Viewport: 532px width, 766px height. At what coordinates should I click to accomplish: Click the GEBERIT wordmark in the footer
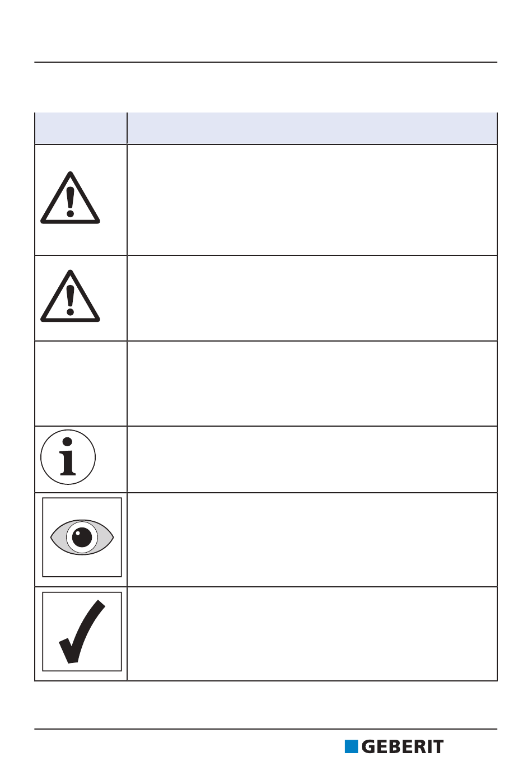pos(403,746)
